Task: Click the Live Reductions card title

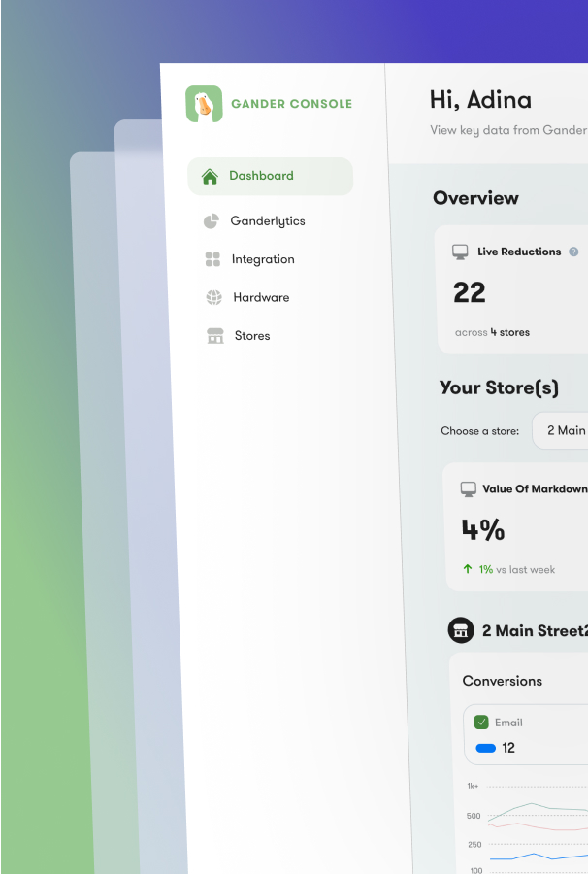Action: 519,252
